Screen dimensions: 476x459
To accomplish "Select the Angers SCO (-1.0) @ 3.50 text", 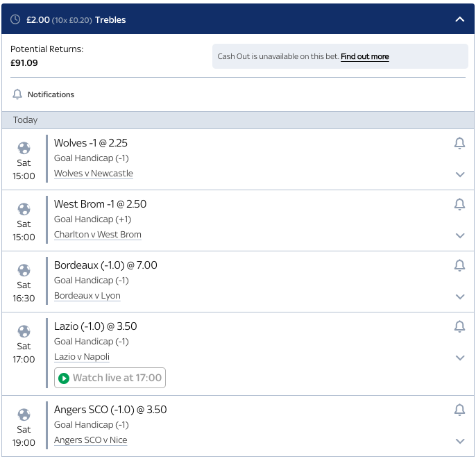I will (110, 410).
